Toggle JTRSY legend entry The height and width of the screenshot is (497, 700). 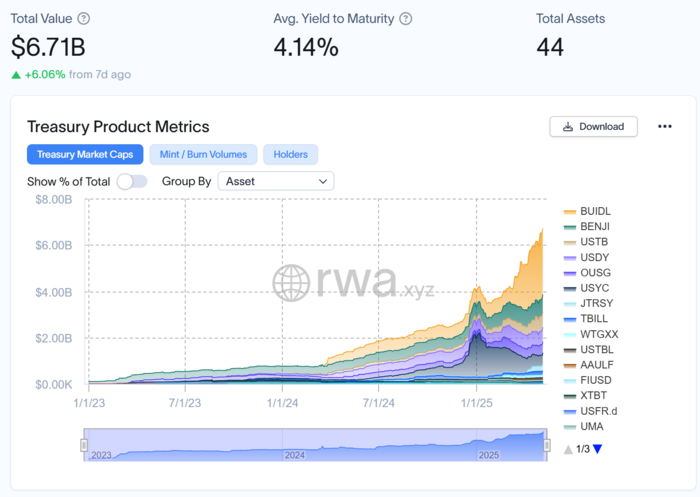(588, 303)
